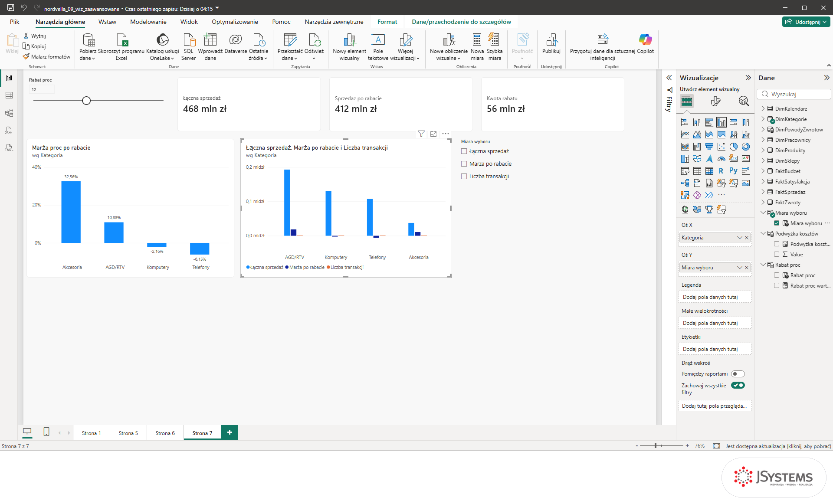The width and height of the screenshot is (833, 504).
Task: Insert Nowy element wizualny
Action: click(349, 46)
